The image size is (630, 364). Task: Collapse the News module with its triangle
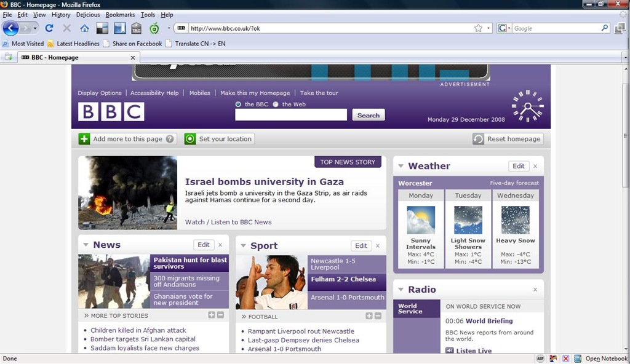coord(86,245)
